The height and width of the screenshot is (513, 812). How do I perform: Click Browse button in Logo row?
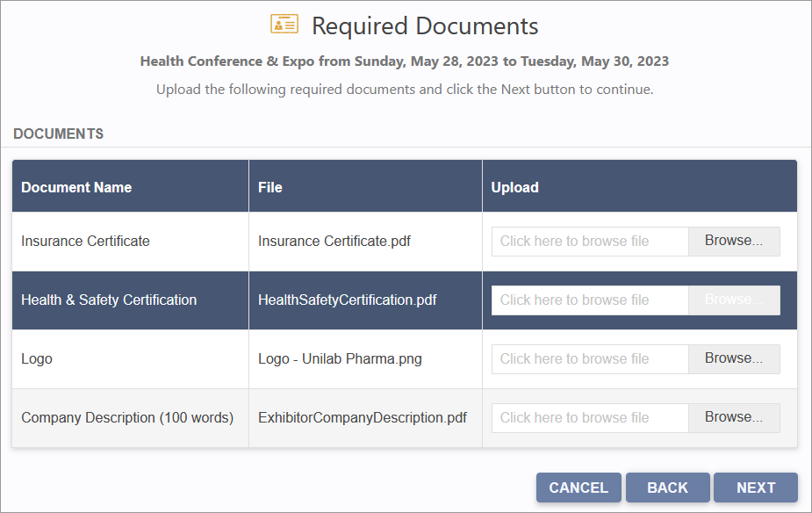(x=734, y=358)
